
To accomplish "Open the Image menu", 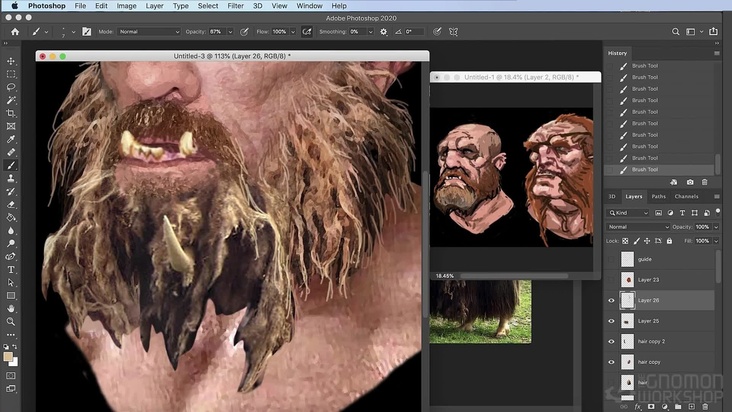I will point(126,6).
